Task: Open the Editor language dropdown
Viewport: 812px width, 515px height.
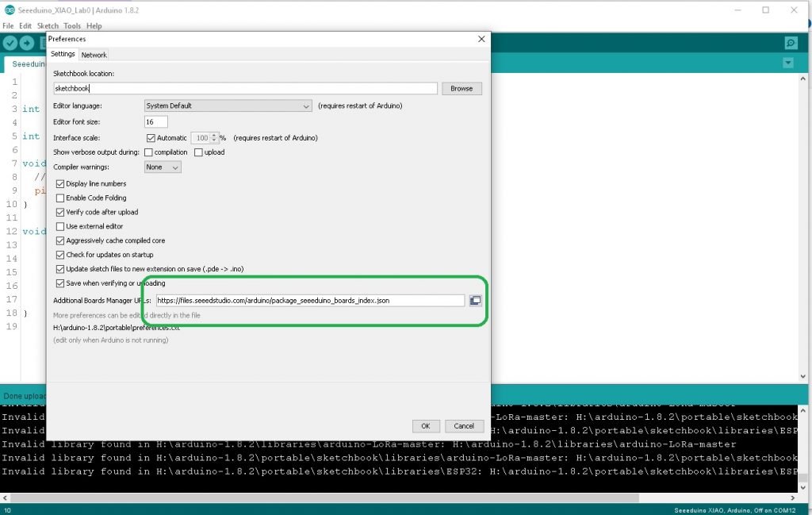Action: click(x=228, y=106)
